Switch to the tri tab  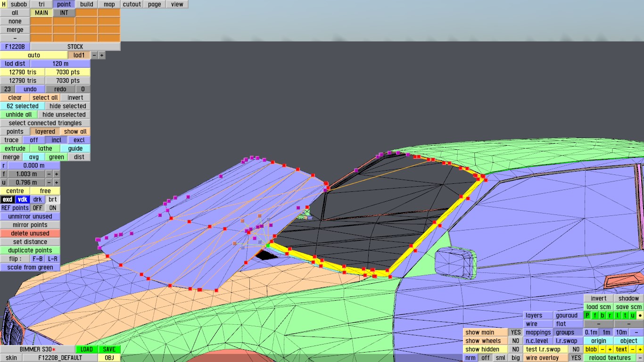tap(41, 4)
